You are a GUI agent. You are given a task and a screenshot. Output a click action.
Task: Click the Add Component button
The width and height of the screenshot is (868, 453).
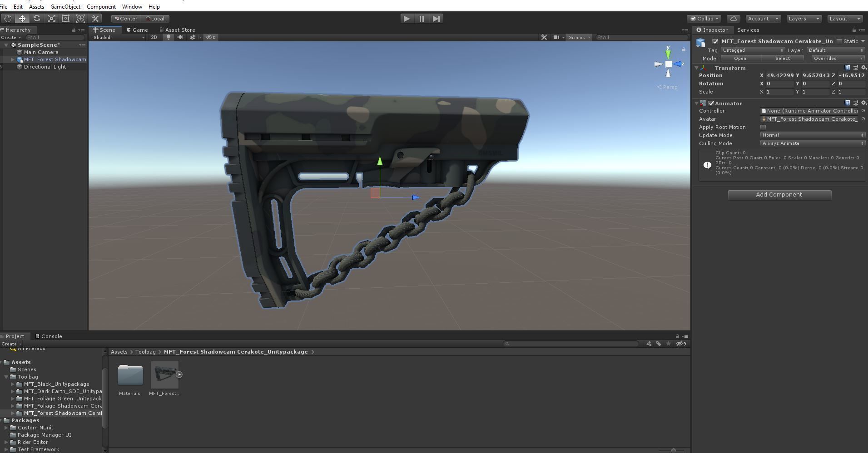(779, 195)
